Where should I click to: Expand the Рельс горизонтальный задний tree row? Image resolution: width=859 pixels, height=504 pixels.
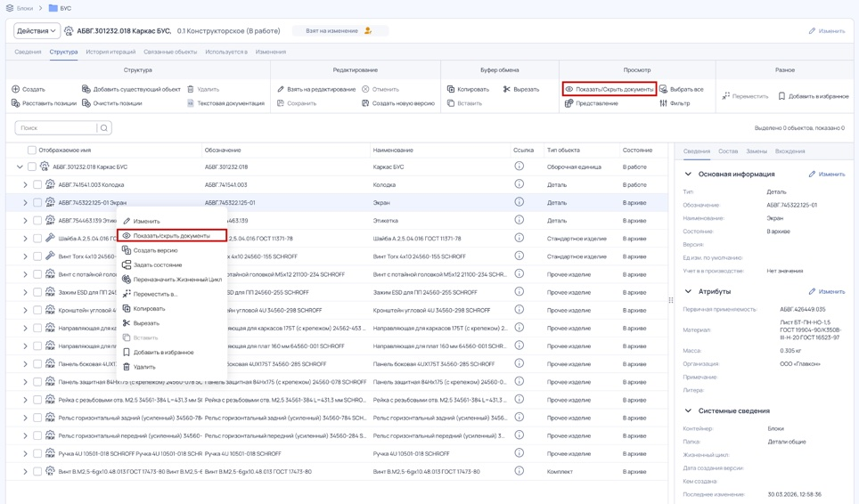click(25, 419)
